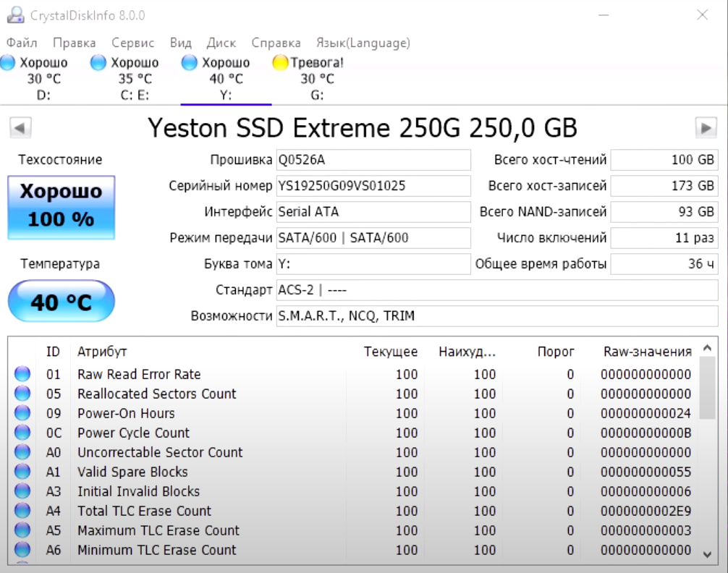Click the Текущее column header
This screenshot has width=728, height=573.
point(391,352)
